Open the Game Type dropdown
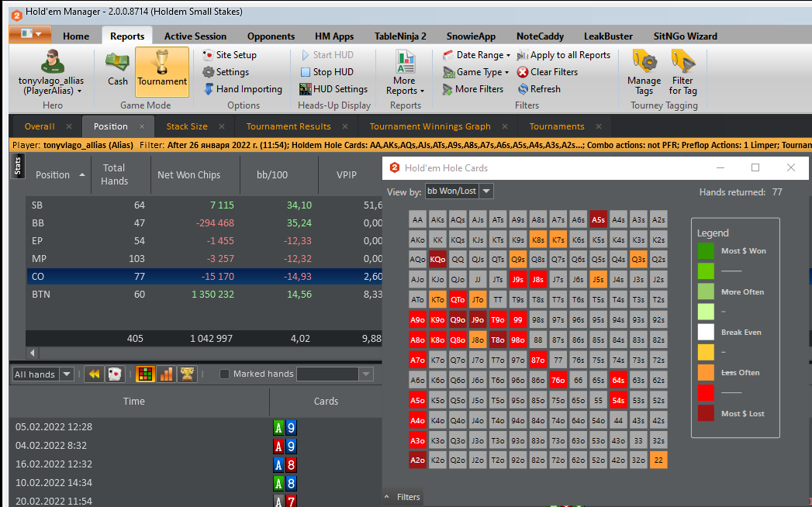812x507 pixels. coord(475,72)
